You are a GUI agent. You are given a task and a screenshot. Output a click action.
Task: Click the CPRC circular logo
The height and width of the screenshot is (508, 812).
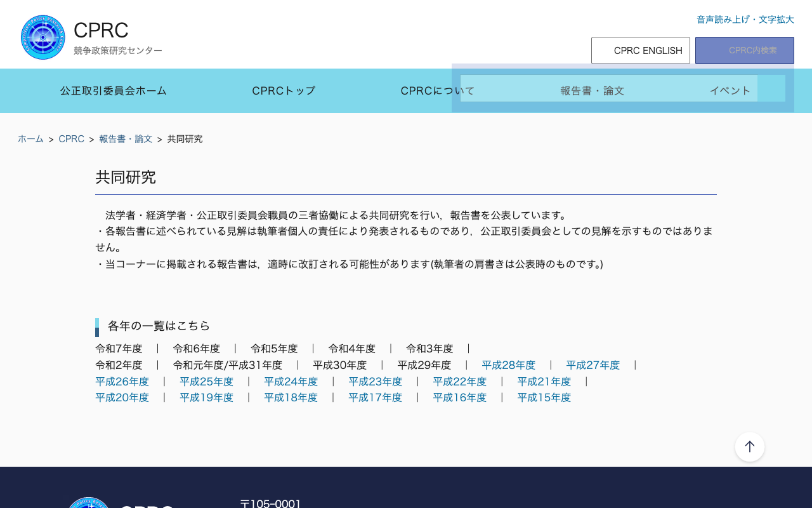tap(43, 37)
